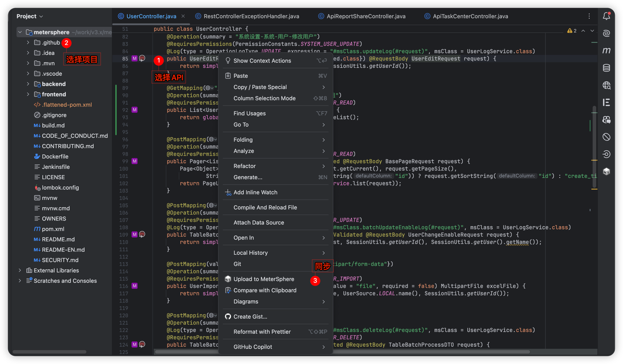Switch to ApiReportShareController.java tab
Screen dimensions: 623x364
click(x=362, y=16)
